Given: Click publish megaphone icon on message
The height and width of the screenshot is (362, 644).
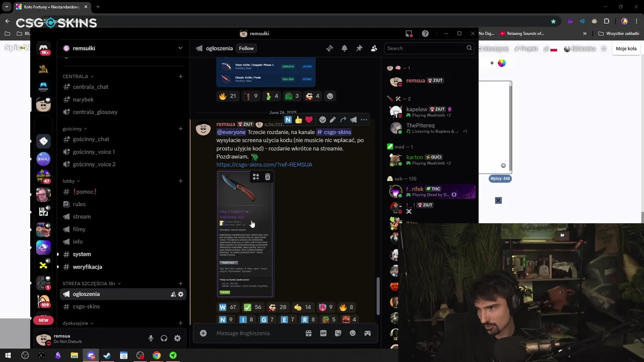Looking at the screenshot, I should tap(354, 120).
